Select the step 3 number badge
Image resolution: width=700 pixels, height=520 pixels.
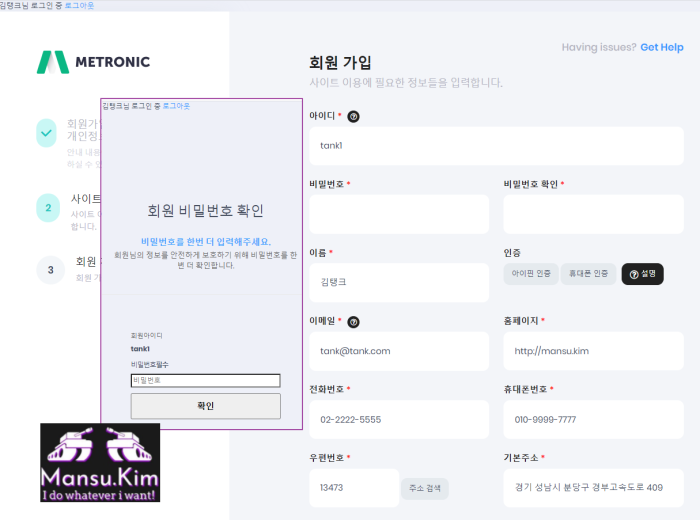coord(50,270)
